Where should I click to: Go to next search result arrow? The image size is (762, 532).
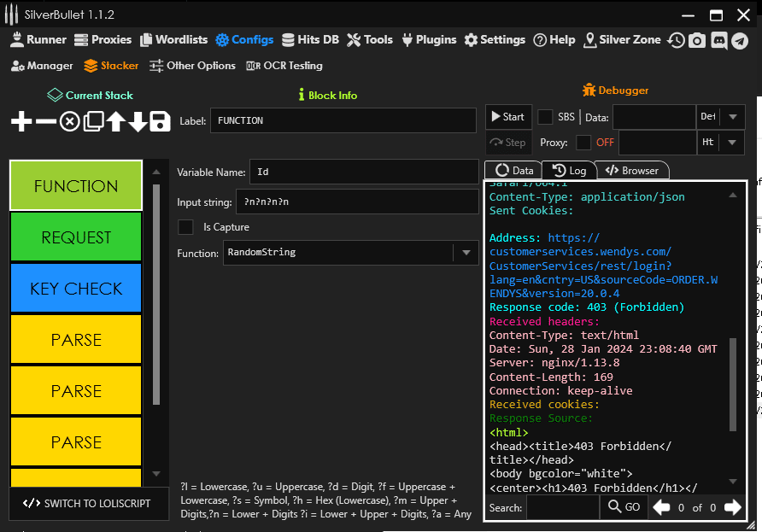[732, 507]
